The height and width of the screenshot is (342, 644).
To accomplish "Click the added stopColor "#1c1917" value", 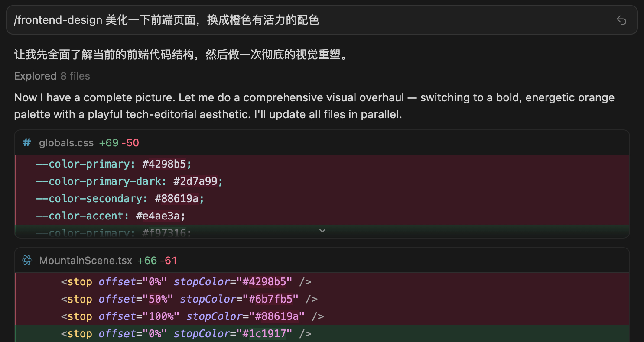I will click(x=264, y=334).
